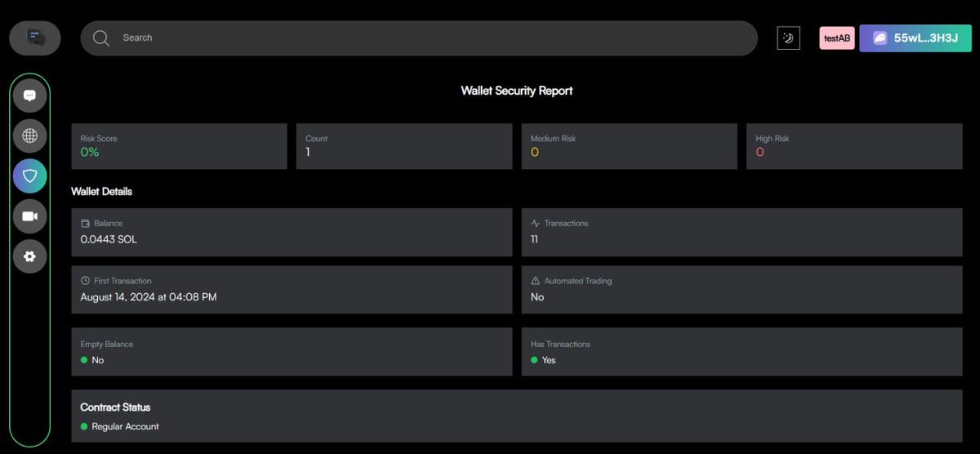Open the chat bubble sidebar icon
Image resolution: width=980 pixels, height=454 pixels.
pyautogui.click(x=30, y=96)
